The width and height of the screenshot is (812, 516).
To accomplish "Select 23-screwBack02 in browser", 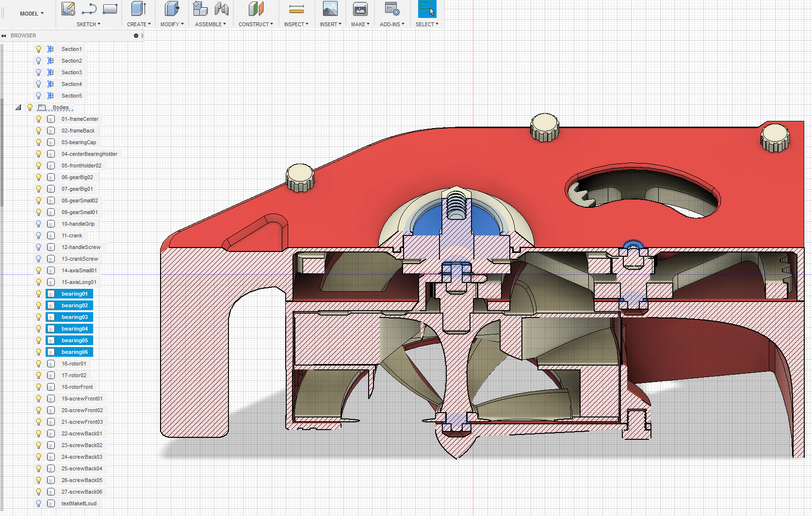I will point(82,445).
